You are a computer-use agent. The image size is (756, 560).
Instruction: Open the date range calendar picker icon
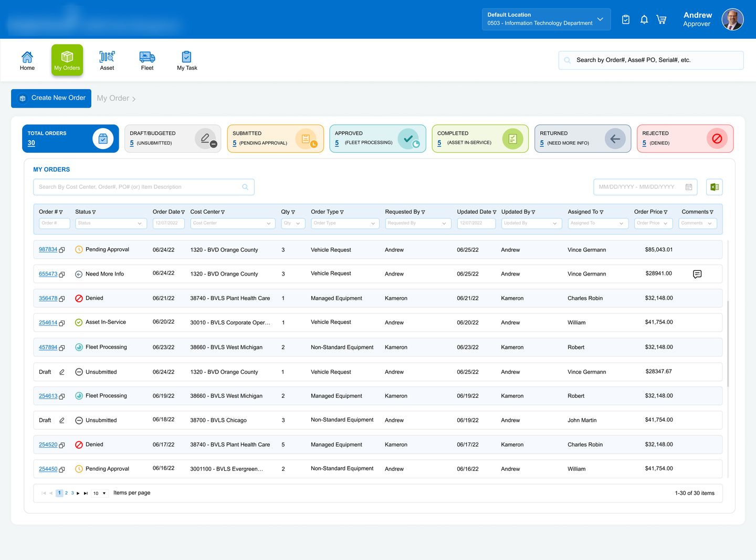click(689, 187)
